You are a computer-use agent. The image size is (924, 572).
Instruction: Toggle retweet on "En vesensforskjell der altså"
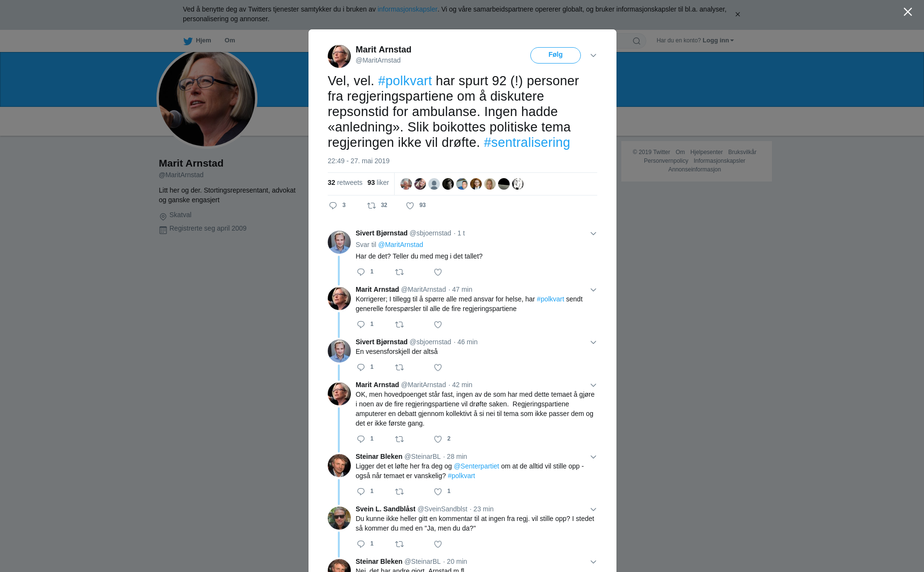click(399, 367)
